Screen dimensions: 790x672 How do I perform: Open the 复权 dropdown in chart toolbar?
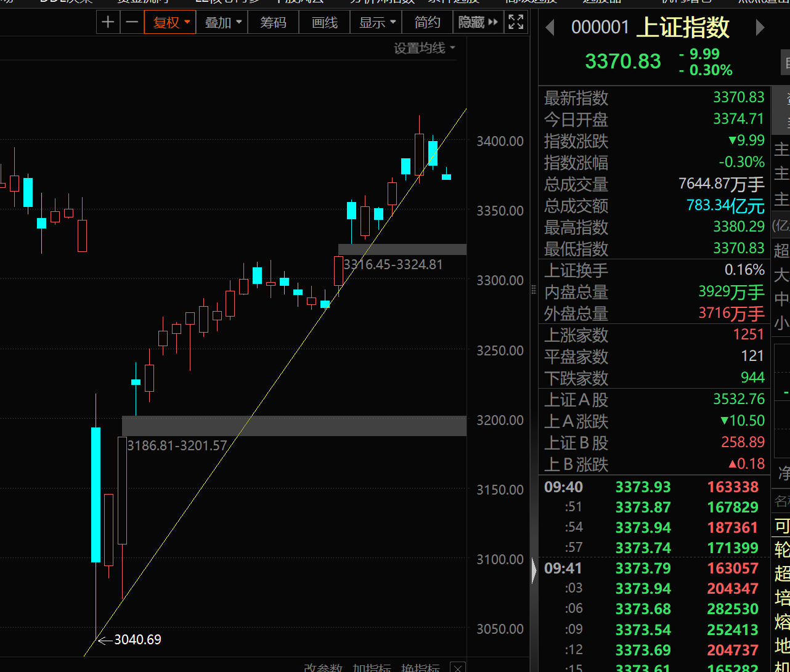click(171, 22)
